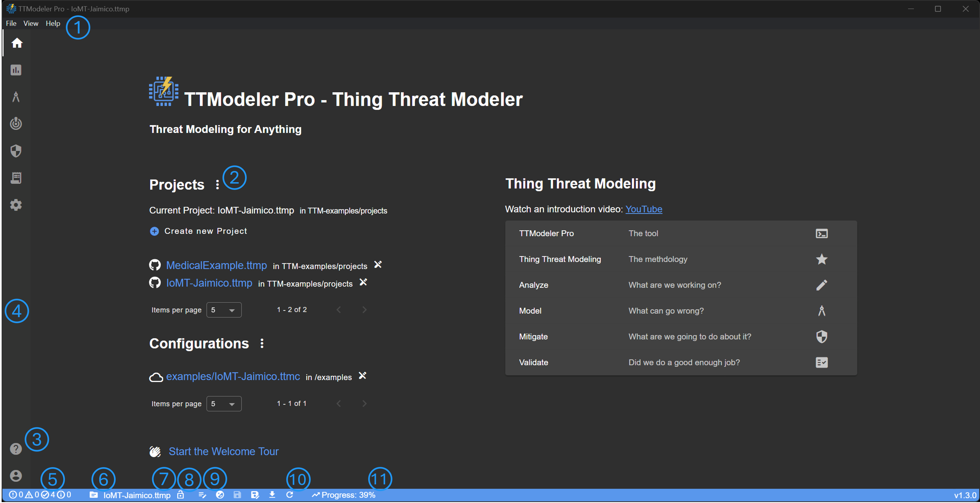
Task: Remove IoMT-Jaimico.ttmp from the projects list
Action: (x=363, y=282)
